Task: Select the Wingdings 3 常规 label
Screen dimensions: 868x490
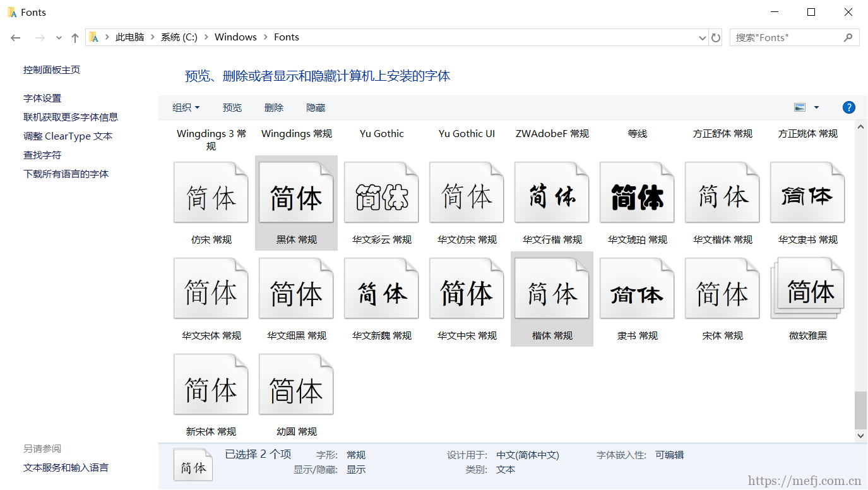Action: (211, 140)
